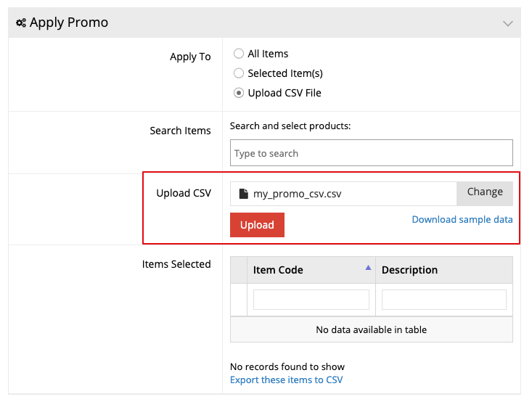532x402 pixels.
Task: Choose the Selected Item(s) radio option
Action: pyautogui.click(x=239, y=73)
